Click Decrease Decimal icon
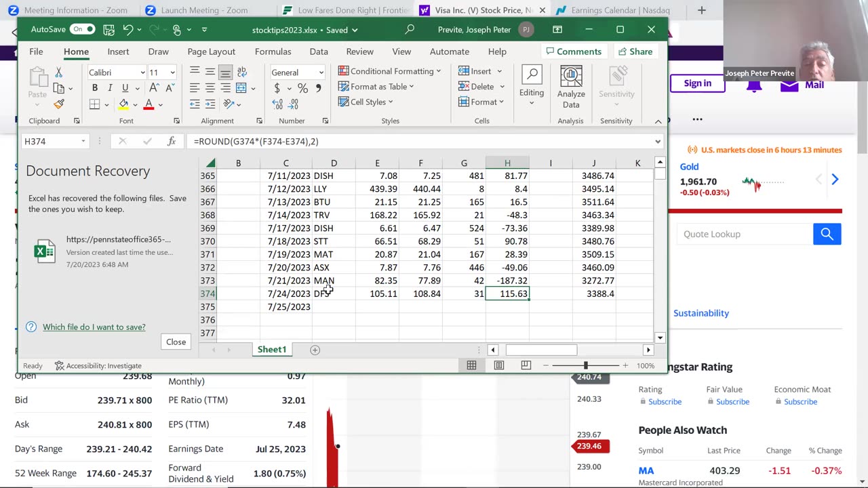 (x=293, y=104)
